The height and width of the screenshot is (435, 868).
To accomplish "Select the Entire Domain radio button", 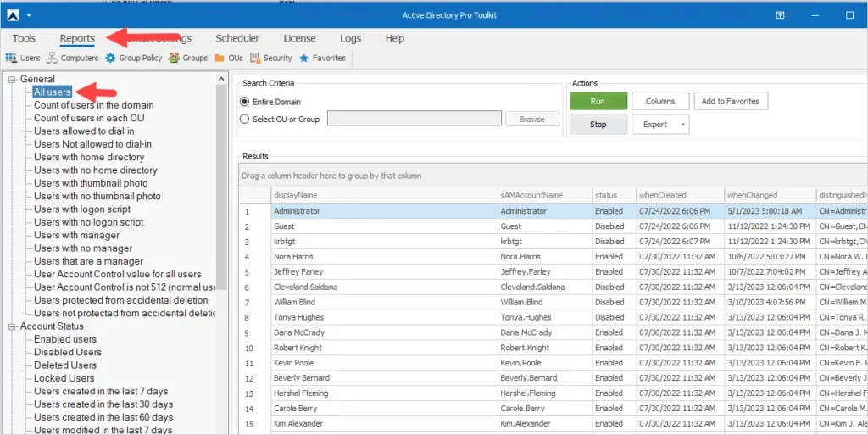I will [244, 102].
